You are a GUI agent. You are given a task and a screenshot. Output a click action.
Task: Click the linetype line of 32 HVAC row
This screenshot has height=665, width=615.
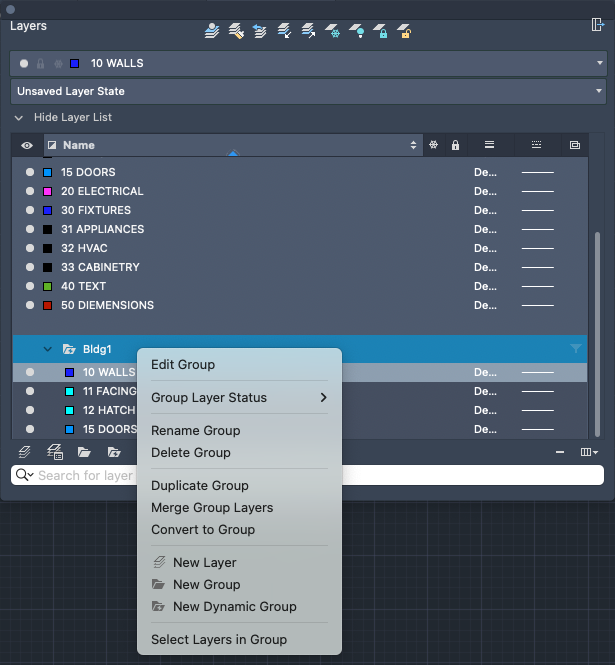[x=537, y=248]
